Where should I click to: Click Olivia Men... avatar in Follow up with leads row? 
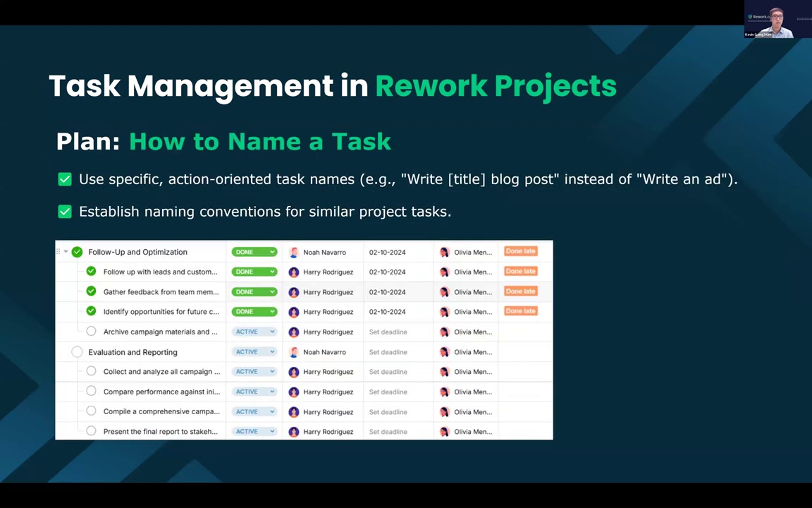pos(444,272)
